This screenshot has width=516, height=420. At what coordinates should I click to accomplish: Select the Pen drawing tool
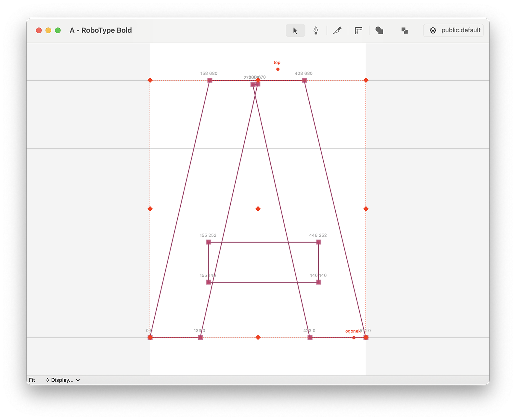pos(316,31)
